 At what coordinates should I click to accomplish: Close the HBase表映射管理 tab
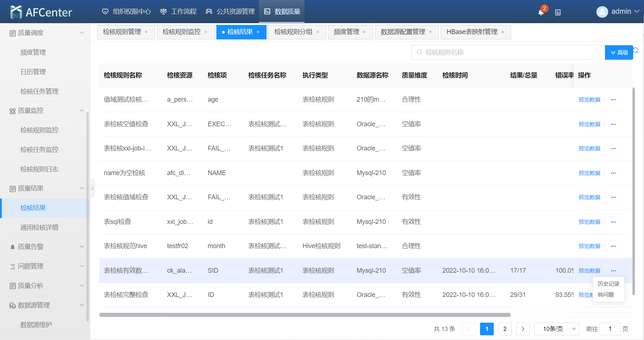502,32
